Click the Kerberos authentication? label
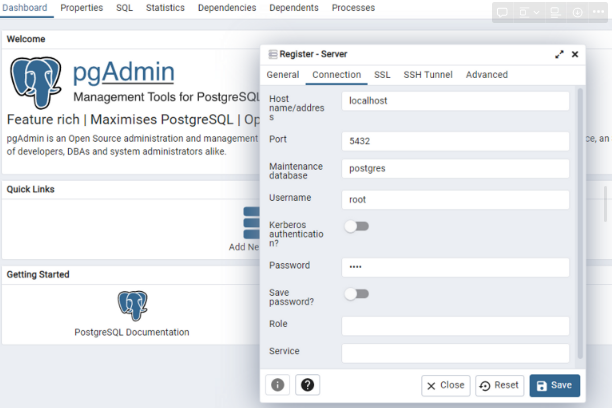Viewport: 612px width, 408px height. [296, 234]
